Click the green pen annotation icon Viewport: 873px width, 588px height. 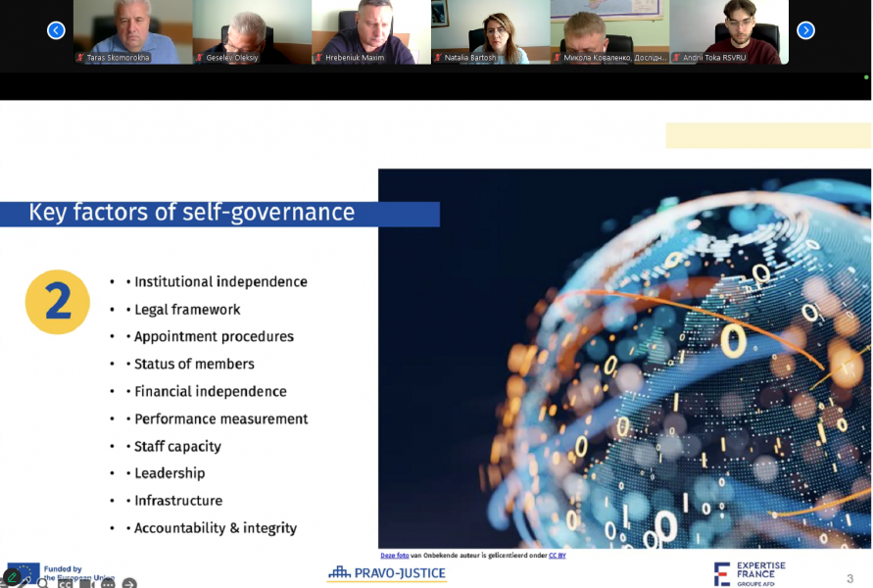coord(12,577)
